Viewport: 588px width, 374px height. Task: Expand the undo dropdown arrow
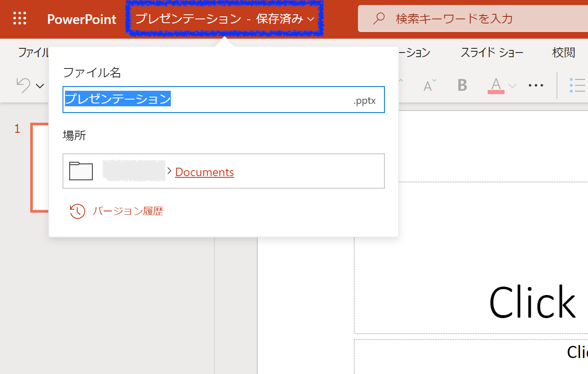(x=40, y=86)
